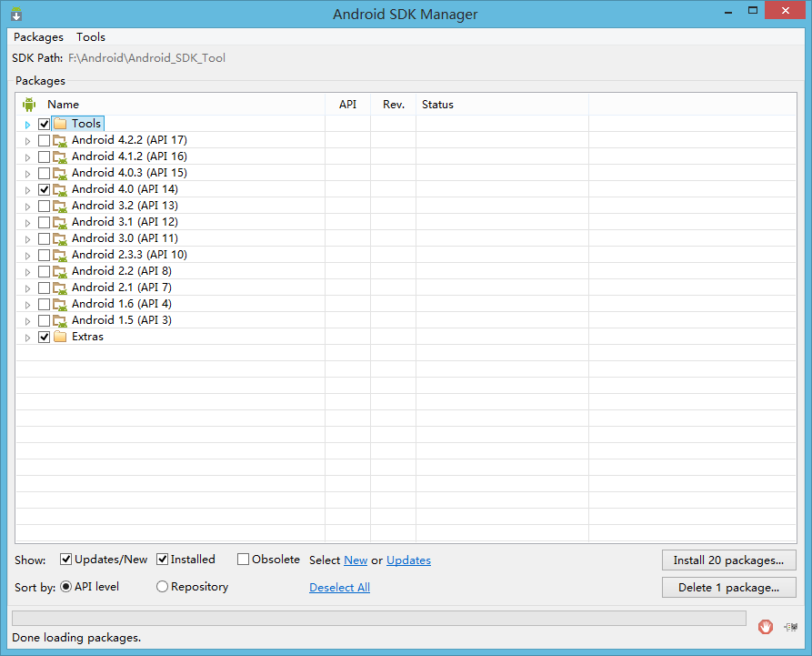Click the Android 3.2 platform icon
812x656 pixels.
pos(60,207)
